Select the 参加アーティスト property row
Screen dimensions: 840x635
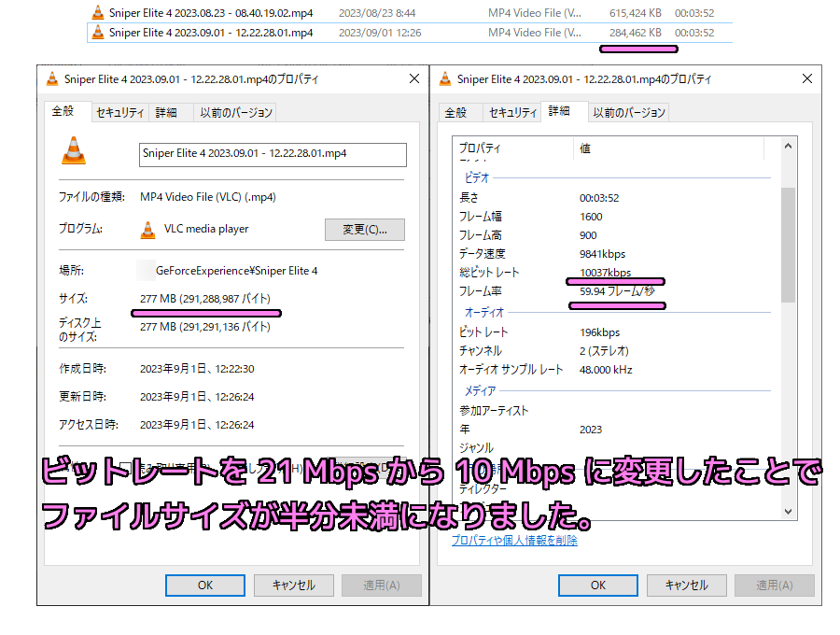tap(614, 411)
